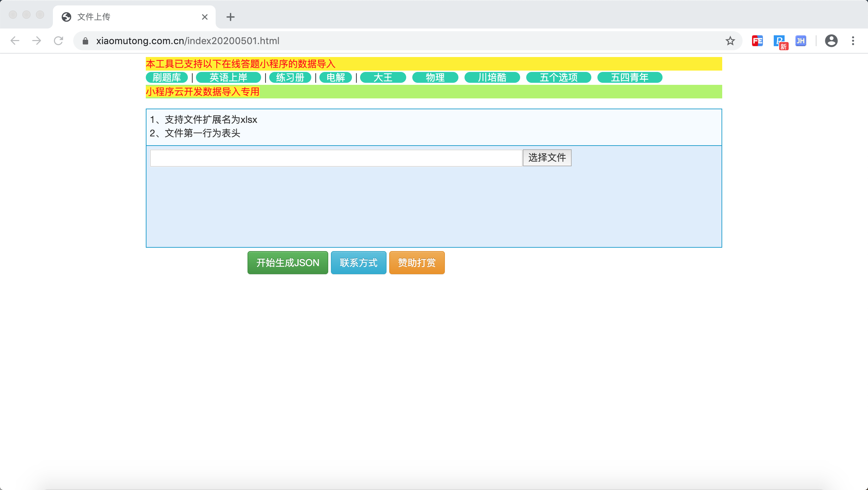Screen dimensions: 868x490
Task: Open Chrome three-dot menu
Action: point(853,41)
